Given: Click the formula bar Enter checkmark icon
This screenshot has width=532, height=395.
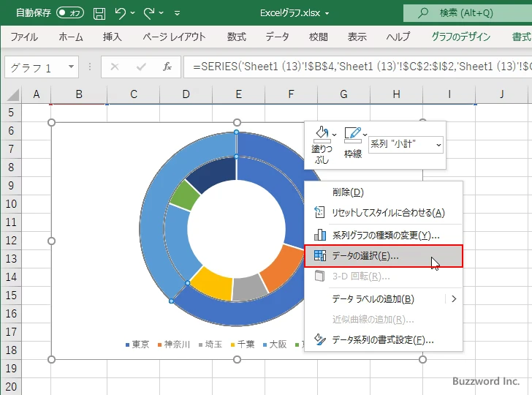Looking at the screenshot, I should (x=141, y=67).
